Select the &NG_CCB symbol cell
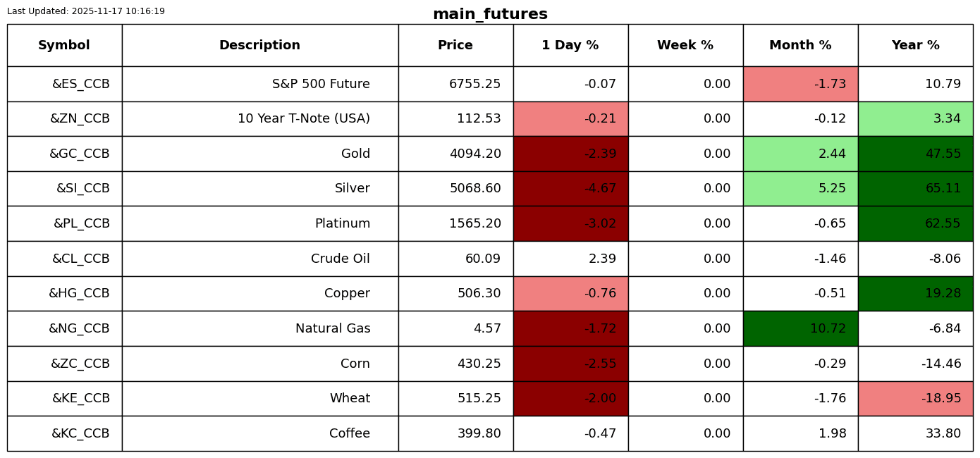Image resolution: width=980 pixels, height=458 pixels. (x=79, y=329)
